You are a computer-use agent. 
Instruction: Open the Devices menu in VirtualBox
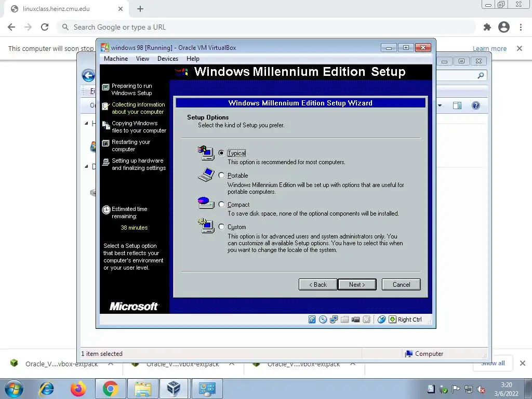click(168, 59)
